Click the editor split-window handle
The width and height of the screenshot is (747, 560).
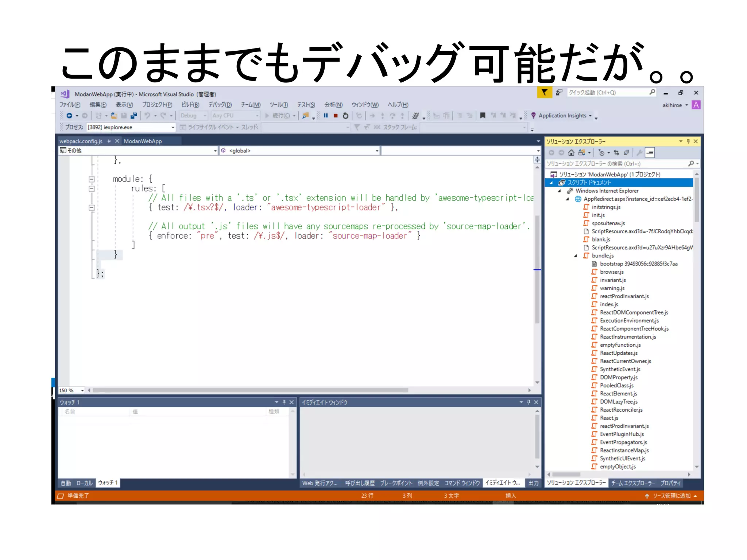[x=537, y=160]
